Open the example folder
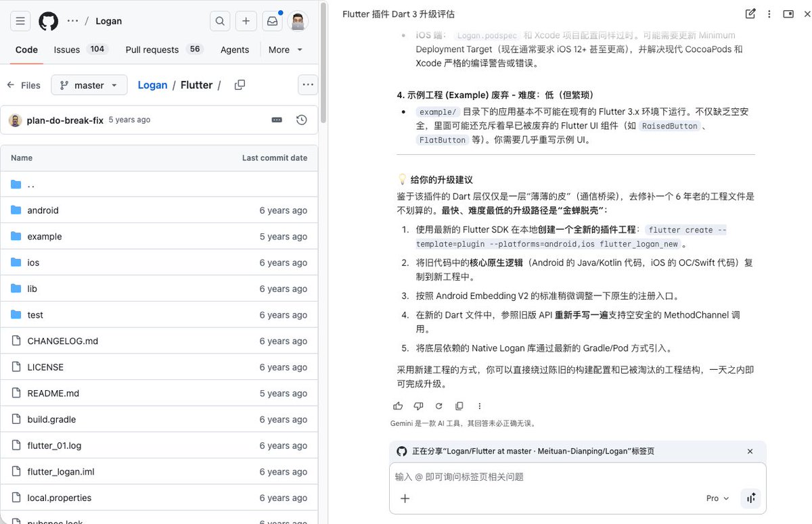 (x=45, y=237)
